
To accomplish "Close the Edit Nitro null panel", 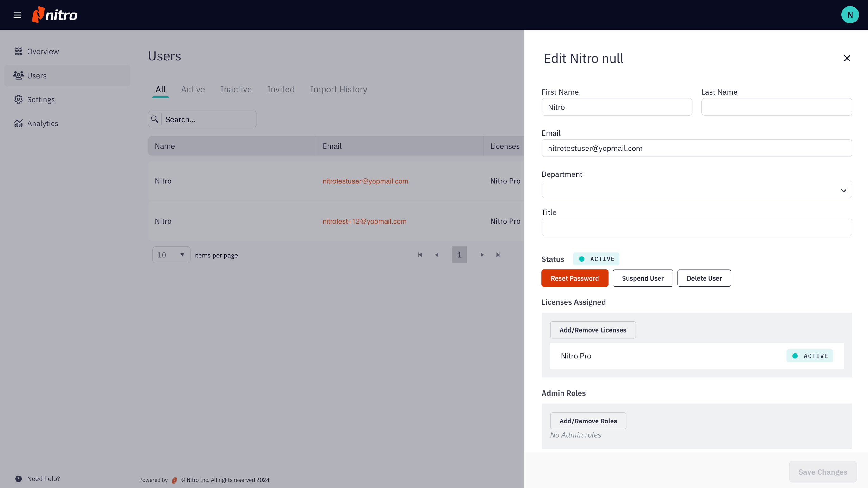I will 847,58.
